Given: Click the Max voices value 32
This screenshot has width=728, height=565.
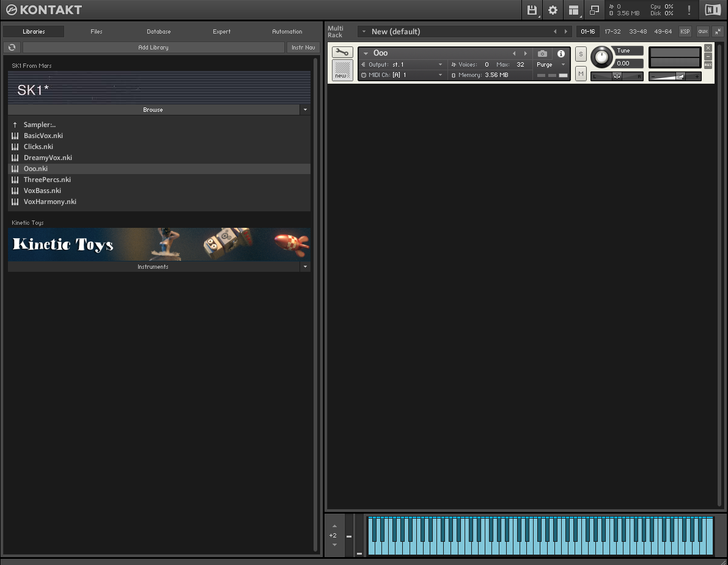Looking at the screenshot, I should click(520, 65).
